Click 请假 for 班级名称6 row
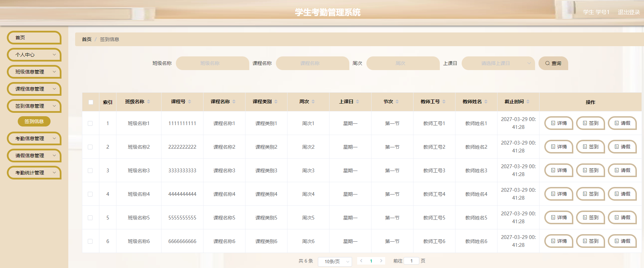The width and height of the screenshot is (644, 268). (622, 241)
